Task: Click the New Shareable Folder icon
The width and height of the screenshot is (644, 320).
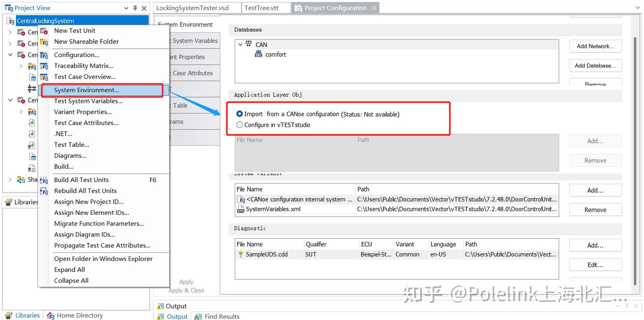Action: [44, 42]
